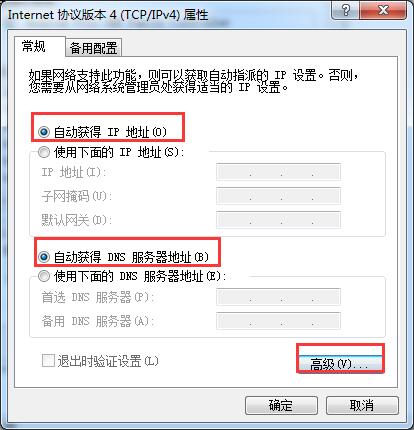Close the IPv4 properties dialog
Image resolution: width=414 pixels, height=430 pixels.
pos(383,10)
